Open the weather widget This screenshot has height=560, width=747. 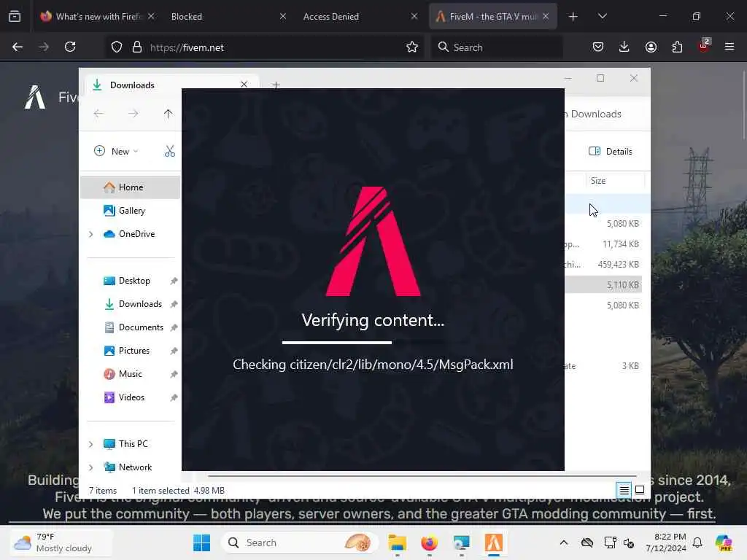(x=61, y=542)
